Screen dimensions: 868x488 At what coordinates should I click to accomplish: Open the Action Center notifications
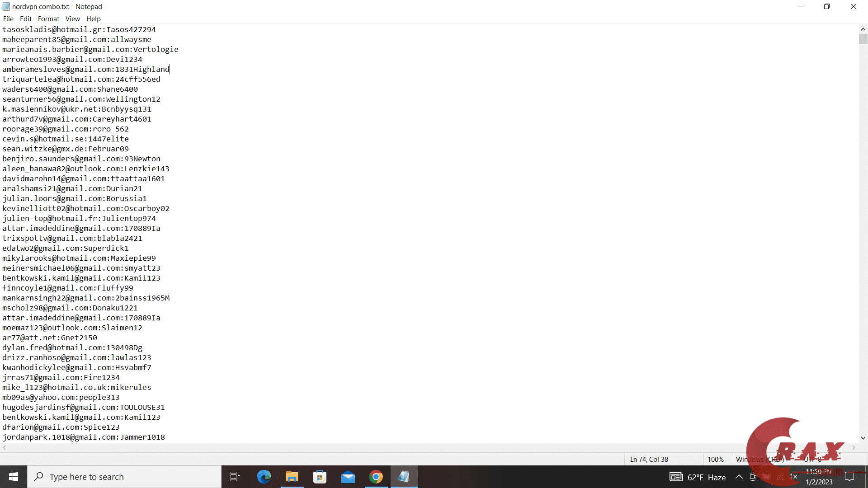849,477
